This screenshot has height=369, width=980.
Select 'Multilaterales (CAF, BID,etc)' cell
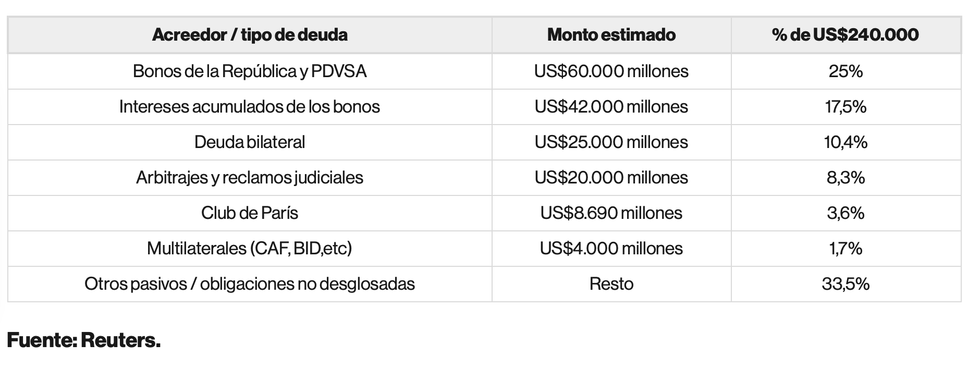pos(250,248)
